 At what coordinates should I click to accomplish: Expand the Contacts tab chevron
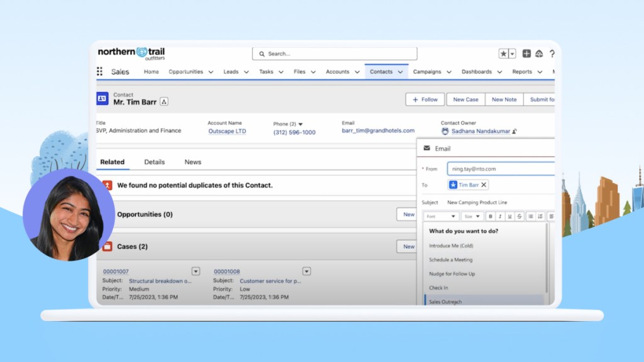click(401, 72)
